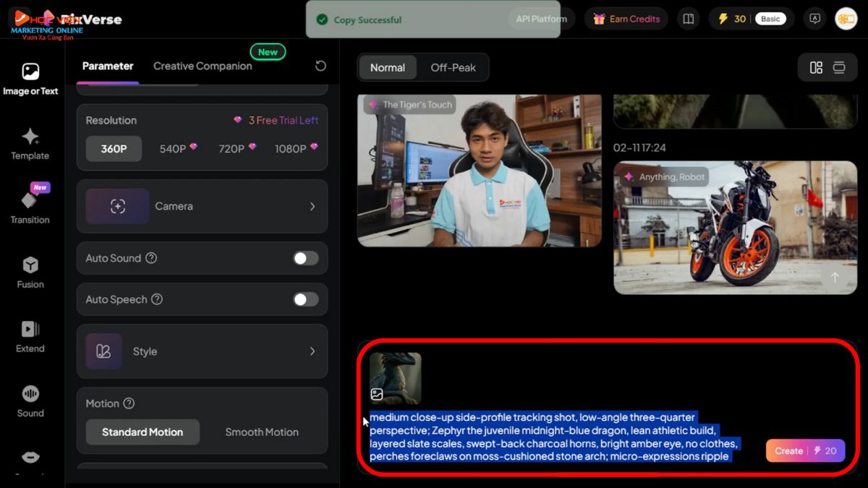Open the Extend sidebar tool
The width and height of the screenshot is (868, 488).
tap(30, 337)
